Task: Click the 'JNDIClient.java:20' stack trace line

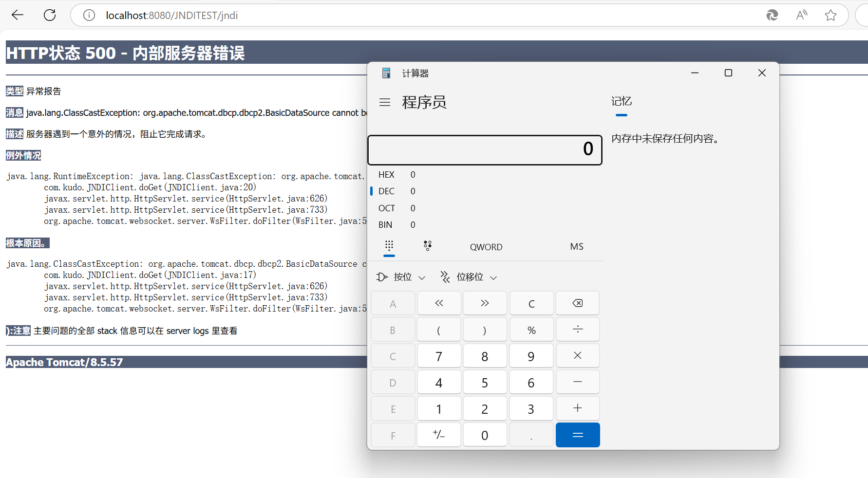Action: (150, 187)
